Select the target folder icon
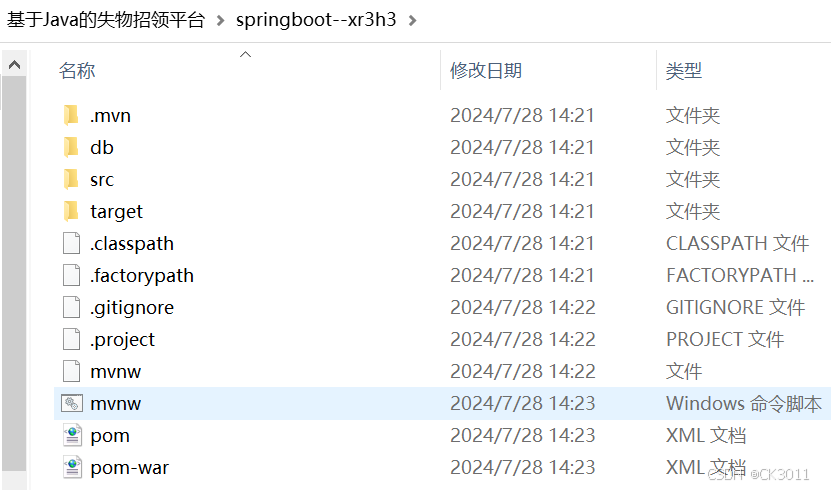831x490 pixels. coord(70,211)
